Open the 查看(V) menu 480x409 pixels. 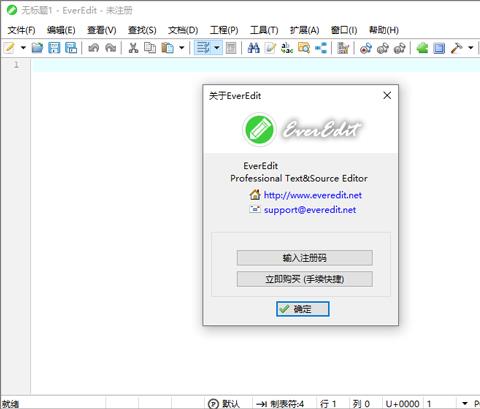pos(102,30)
